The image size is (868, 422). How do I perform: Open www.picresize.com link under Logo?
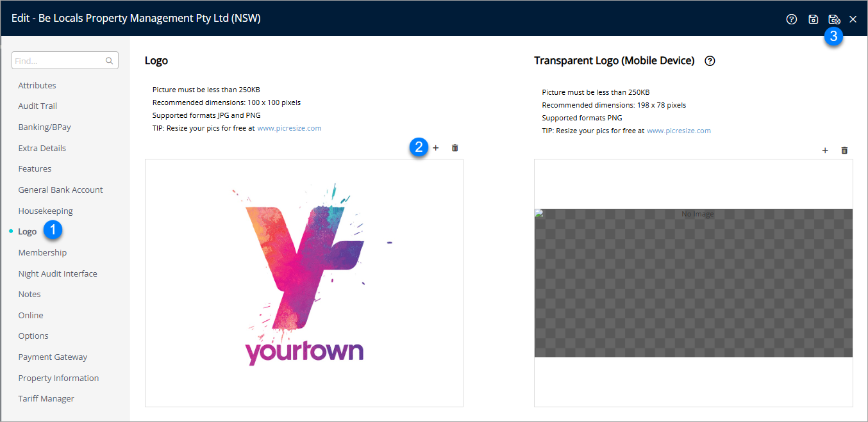[x=289, y=128]
